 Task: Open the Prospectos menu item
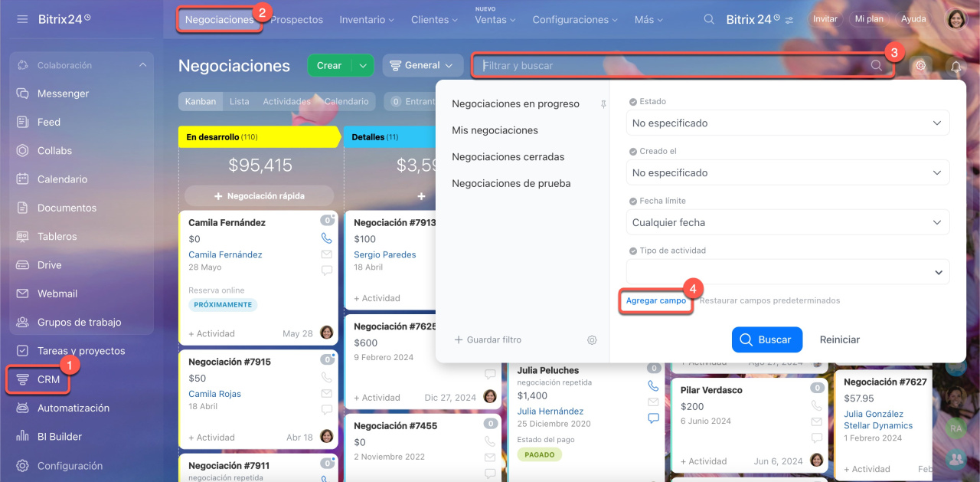[296, 19]
